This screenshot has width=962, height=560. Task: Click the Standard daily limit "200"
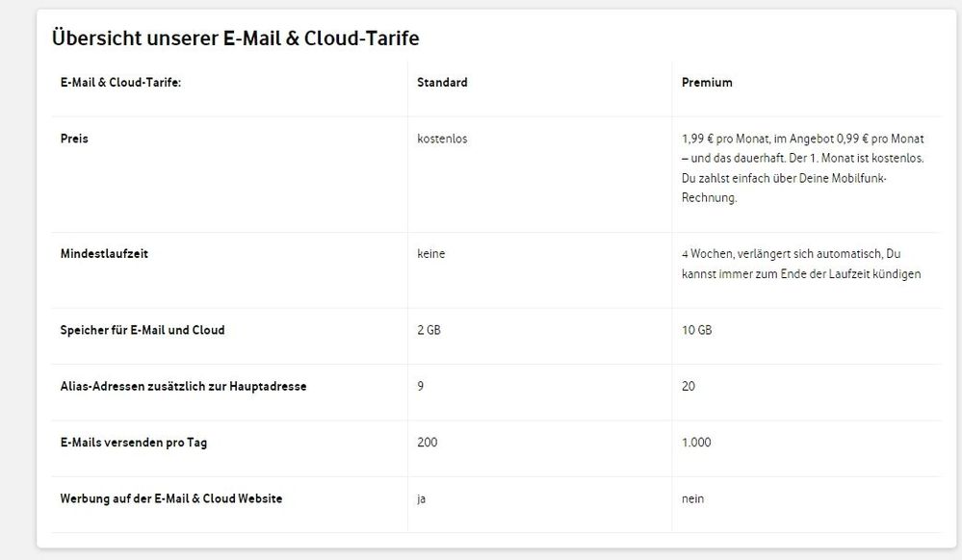point(427,443)
